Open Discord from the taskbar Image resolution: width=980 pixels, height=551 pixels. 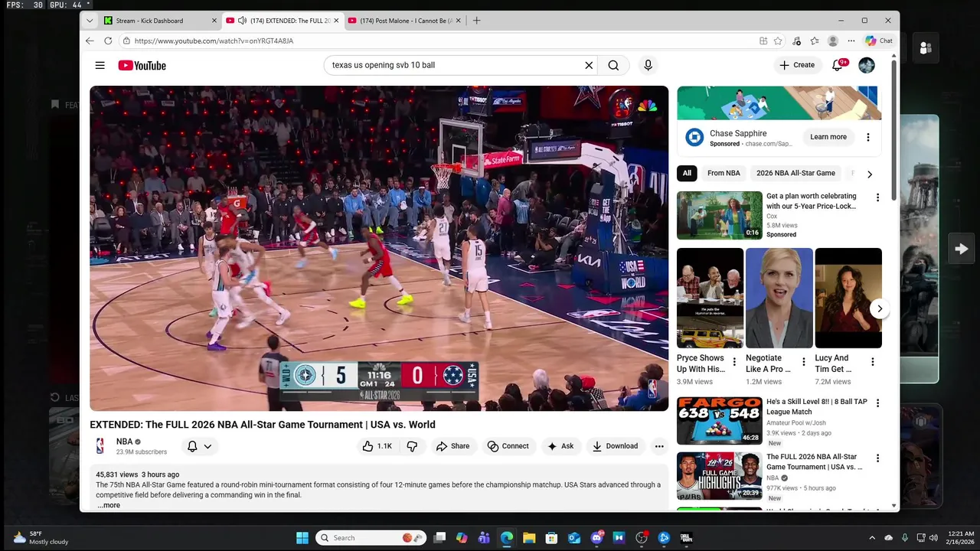coord(597,538)
